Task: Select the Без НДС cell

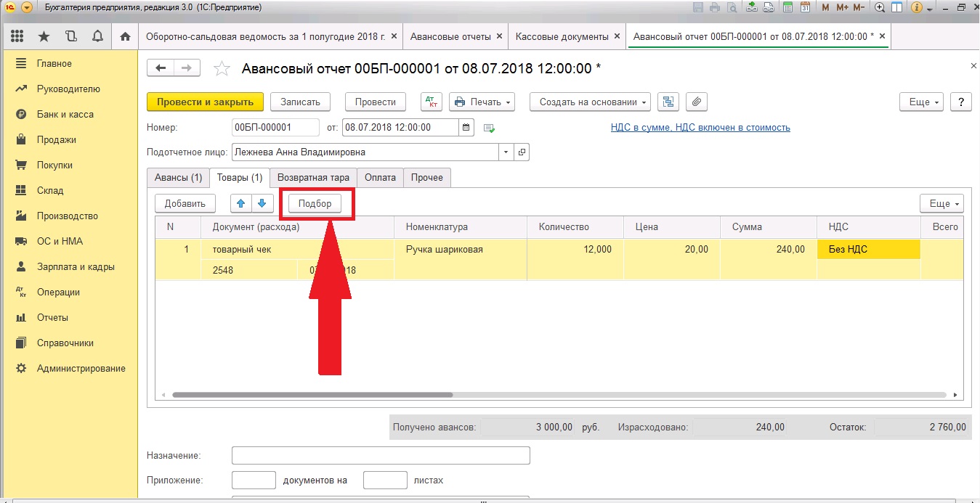Action: (869, 249)
